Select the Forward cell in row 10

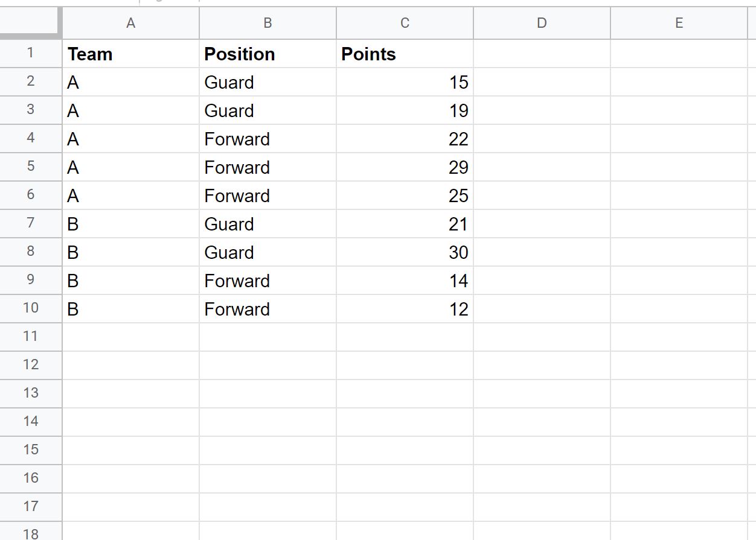[x=267, y=309]
